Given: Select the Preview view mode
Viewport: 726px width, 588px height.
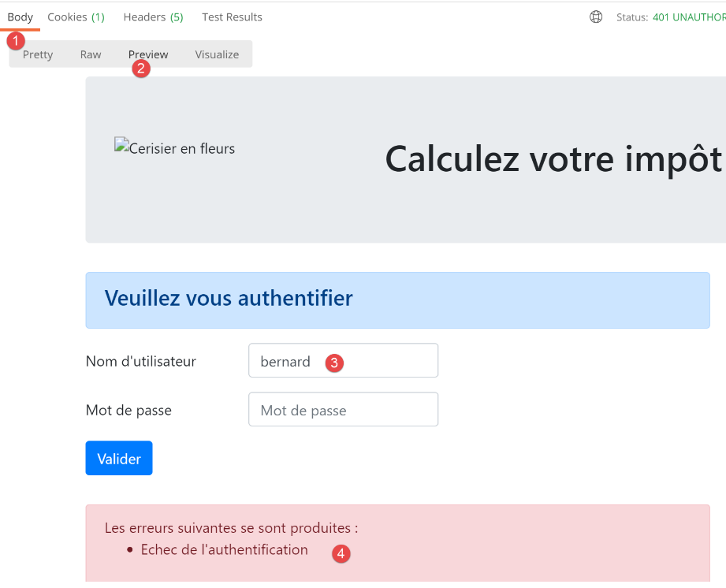Looking at the screenshot, I should pyautogui.click(x=148, y=54).
